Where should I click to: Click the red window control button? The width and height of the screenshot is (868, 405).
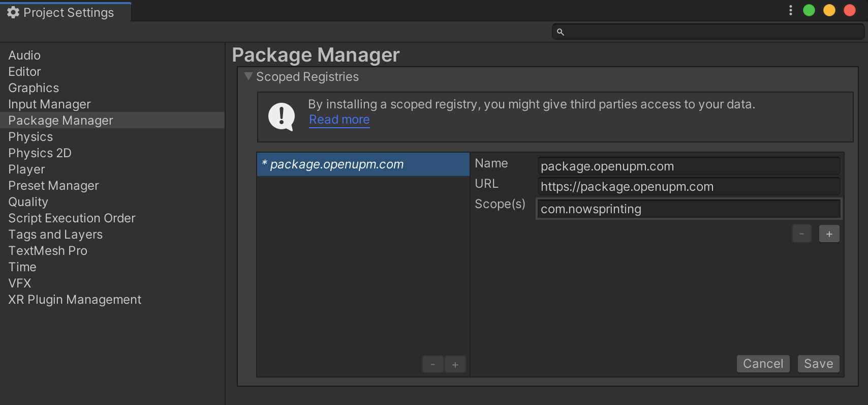click(x=850, y=10)
